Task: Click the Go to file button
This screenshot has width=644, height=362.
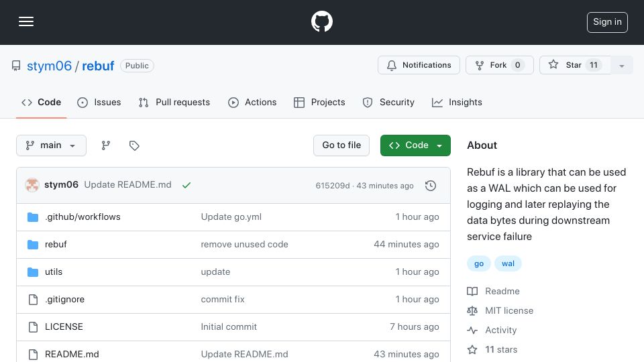Action: click(341, 145)
